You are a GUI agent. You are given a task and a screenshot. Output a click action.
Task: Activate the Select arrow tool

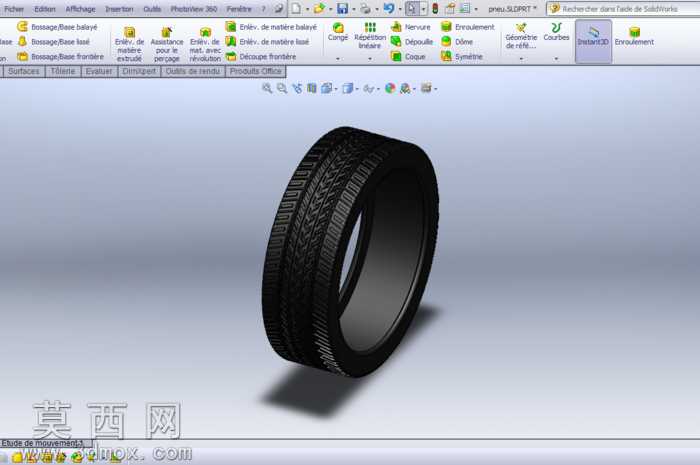pyautogui.click(x=412, y=8)
